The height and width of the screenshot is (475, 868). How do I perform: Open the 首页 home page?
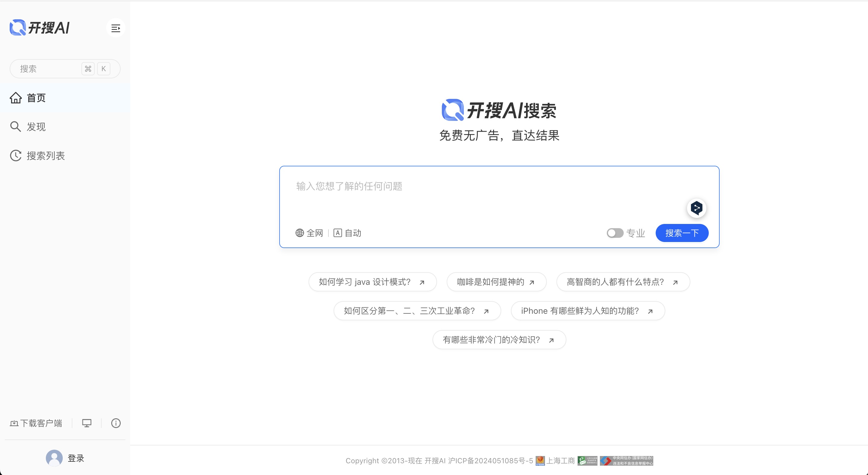(x=65, y=98)
